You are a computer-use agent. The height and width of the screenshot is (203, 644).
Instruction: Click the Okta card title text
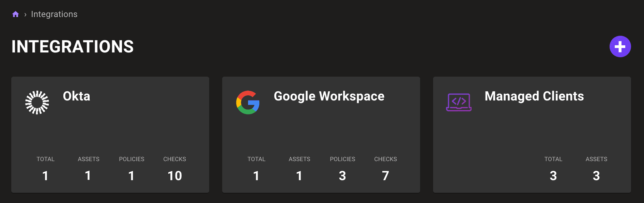click(76, 97)
